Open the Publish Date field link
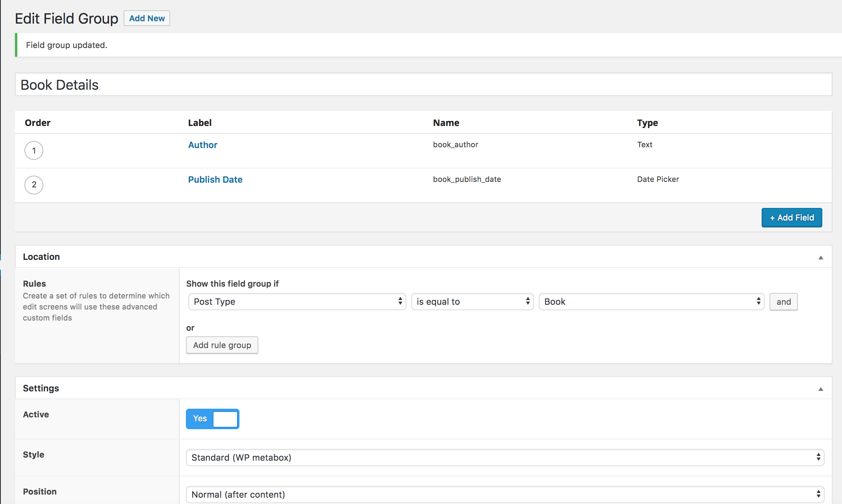Viewport: 842px width, 504px height. point(215,180)
